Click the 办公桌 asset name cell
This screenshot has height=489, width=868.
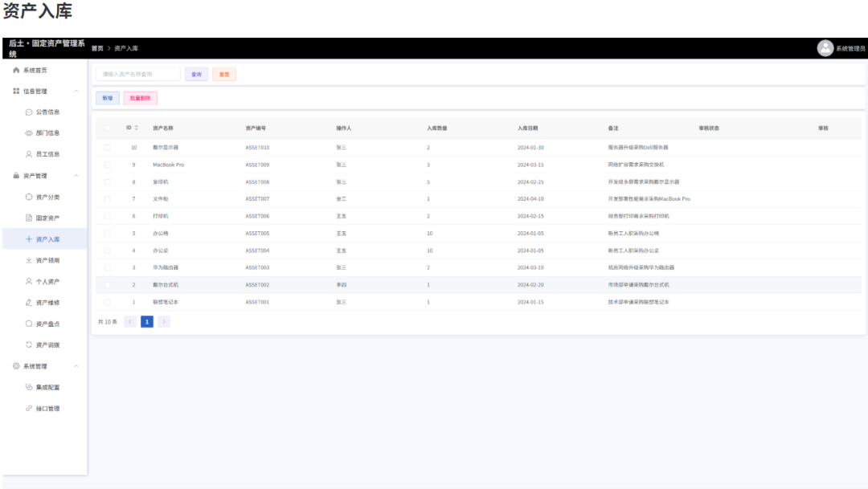pyautogui.click(x=161, y=251)
